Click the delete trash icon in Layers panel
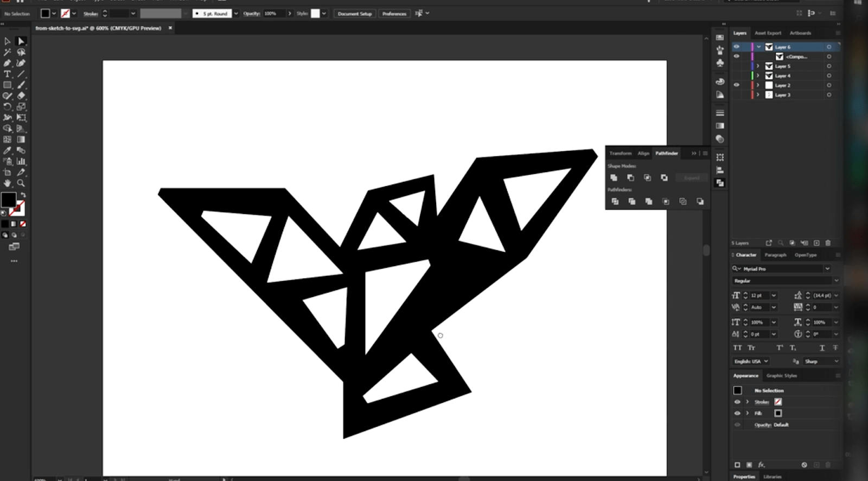 click(x=828, y=243)
